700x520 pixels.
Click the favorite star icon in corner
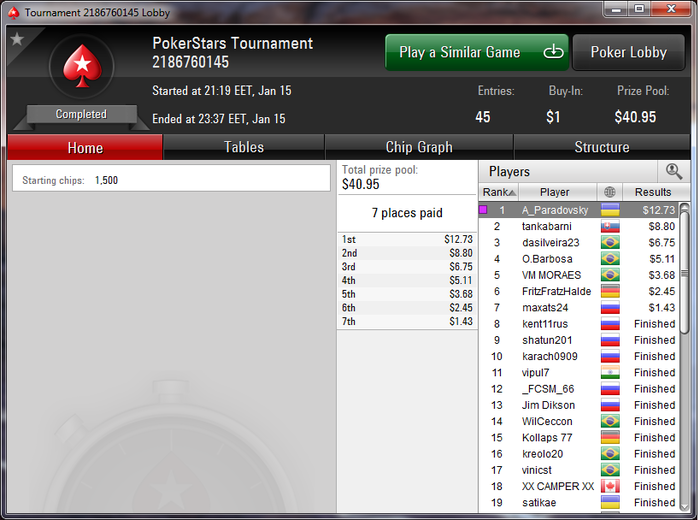pyautogui.click(x=17, y=39)
